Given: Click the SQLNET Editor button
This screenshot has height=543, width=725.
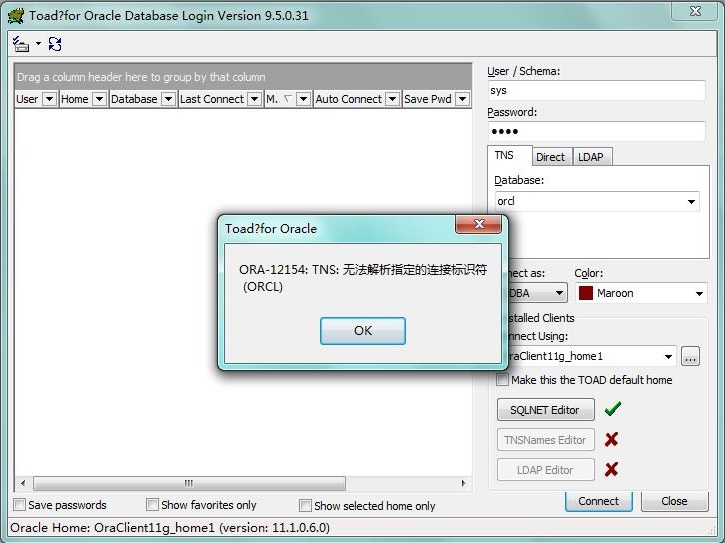Looking at the screenshot, I should coord(545,410).
